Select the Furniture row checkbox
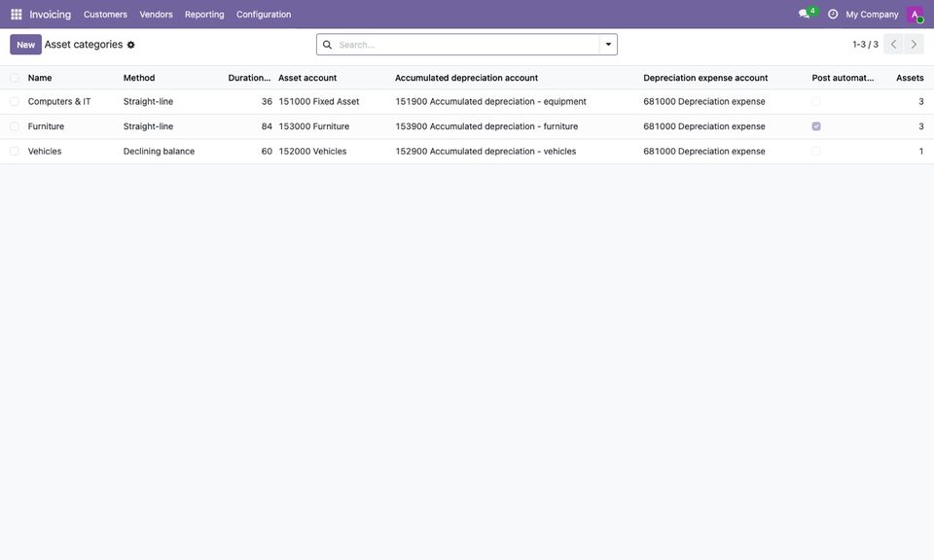Screen dimensions: 934x560 pos(15,126)
